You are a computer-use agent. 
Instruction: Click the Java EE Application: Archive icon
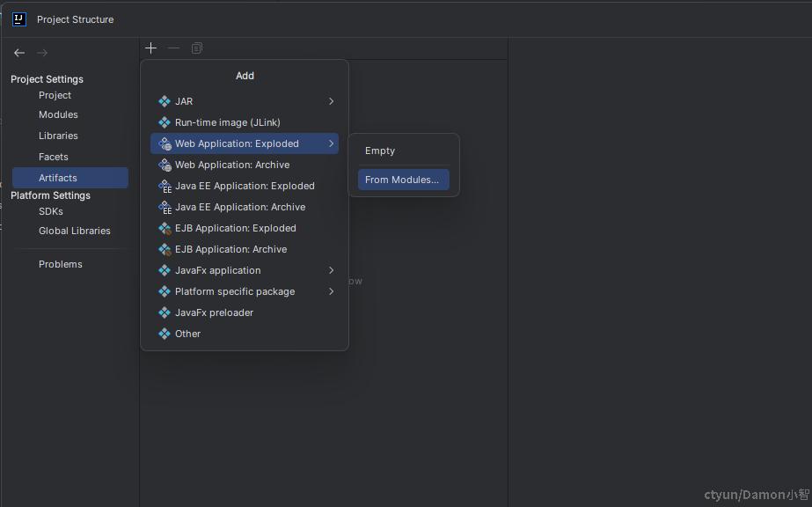(165, 207)
